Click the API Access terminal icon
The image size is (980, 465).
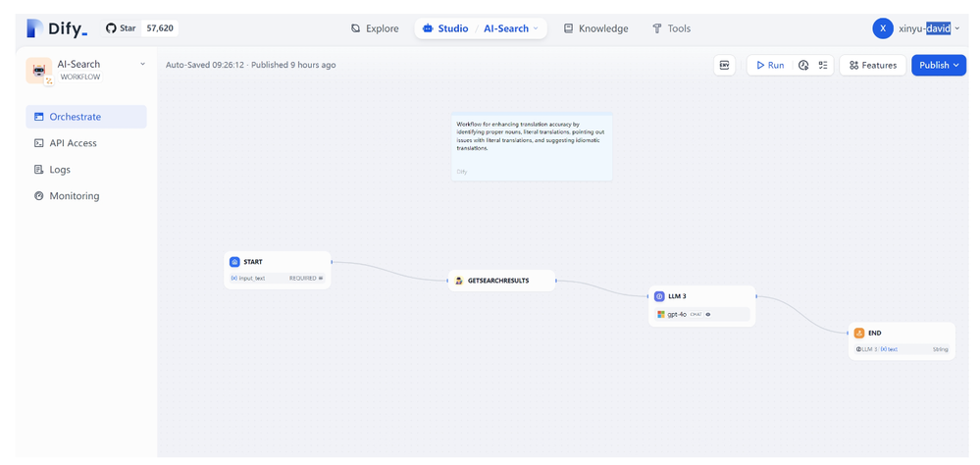(x=39, y=143)
